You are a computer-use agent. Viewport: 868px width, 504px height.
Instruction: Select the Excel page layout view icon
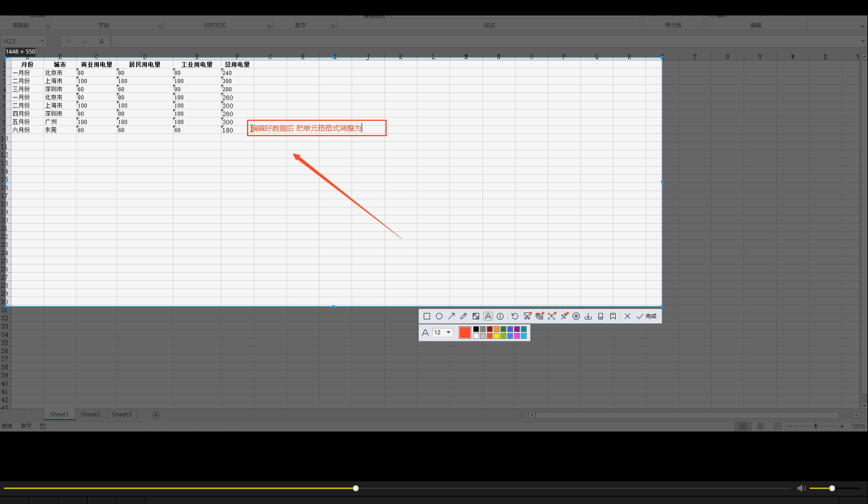pyautogui.click(x=760, y=426)
